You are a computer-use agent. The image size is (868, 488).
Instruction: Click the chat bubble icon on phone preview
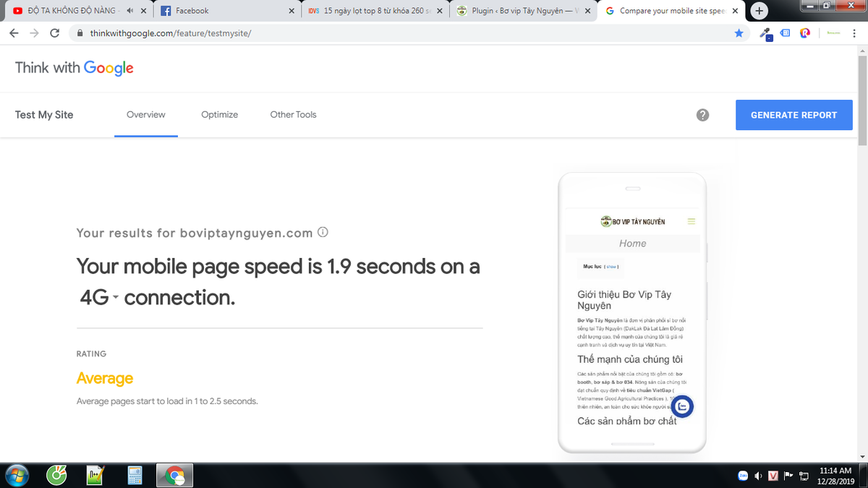[x=682, y=406]
